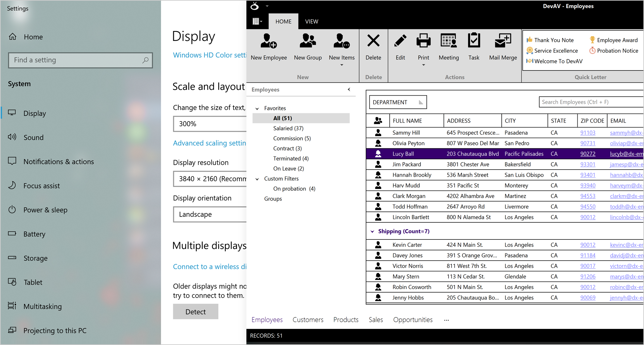Switch to the VIEW ribbon tab

[x=311, y=22]
